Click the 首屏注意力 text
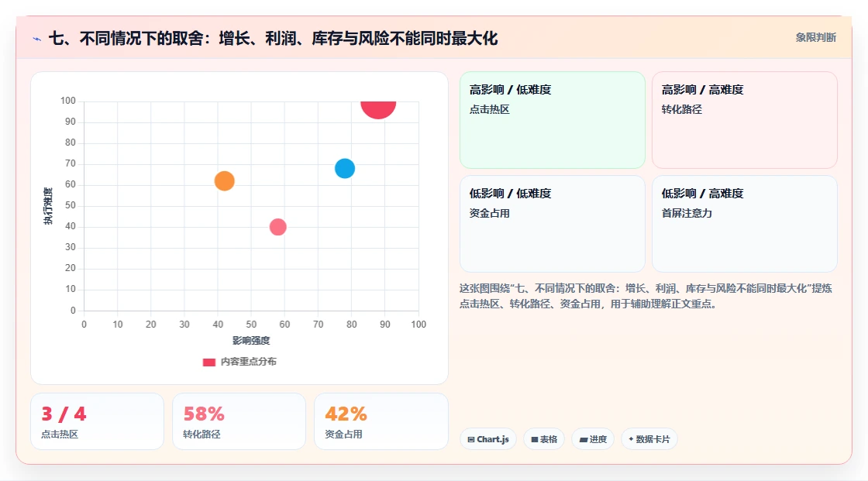This screenshot has height=481, width=868. point(687,213)
